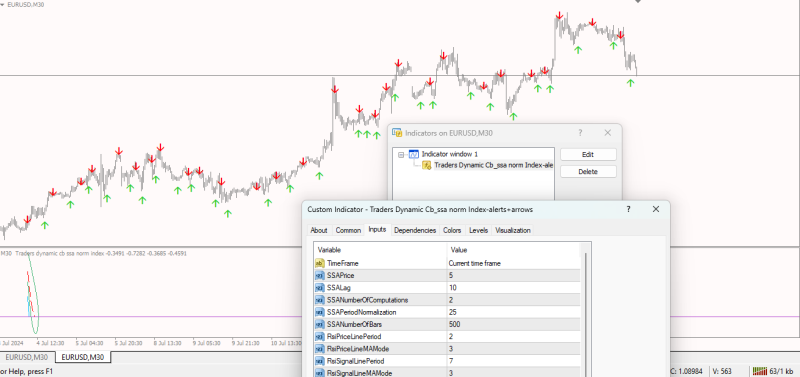The width and height of the screenshot is (800, 377).
Task: Click the SSANumberOfBars parameter icon
Action: [320, 324]
